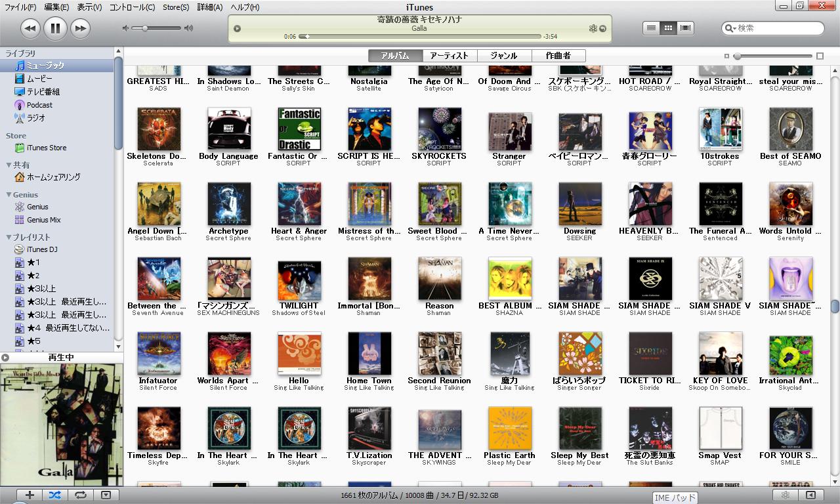Screen dimensions: 840x504
Task: Open the コントロール(C) menu
Action: click(132, 7)
